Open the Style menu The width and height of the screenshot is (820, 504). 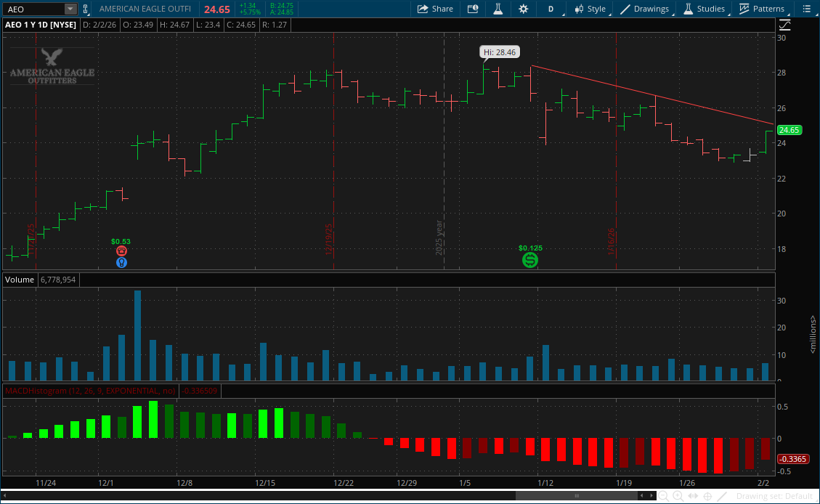point(590,9)
